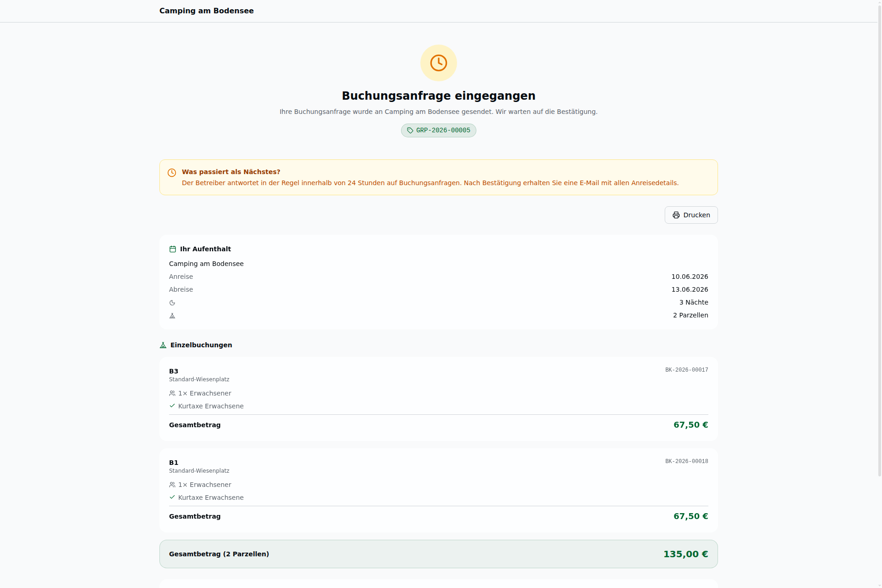
Task: Click the 2 Parzellen value
Action: pyautogui.click(x=690, y=315)
